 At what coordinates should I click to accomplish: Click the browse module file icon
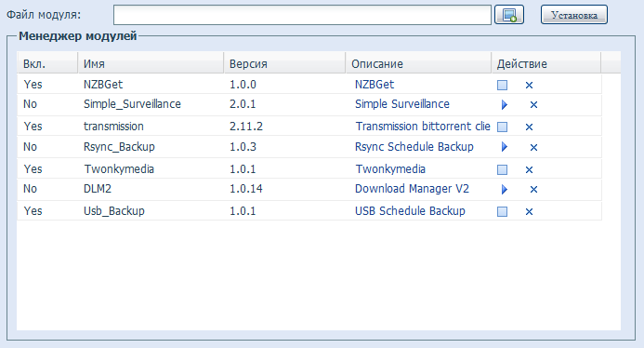(509, 15)
